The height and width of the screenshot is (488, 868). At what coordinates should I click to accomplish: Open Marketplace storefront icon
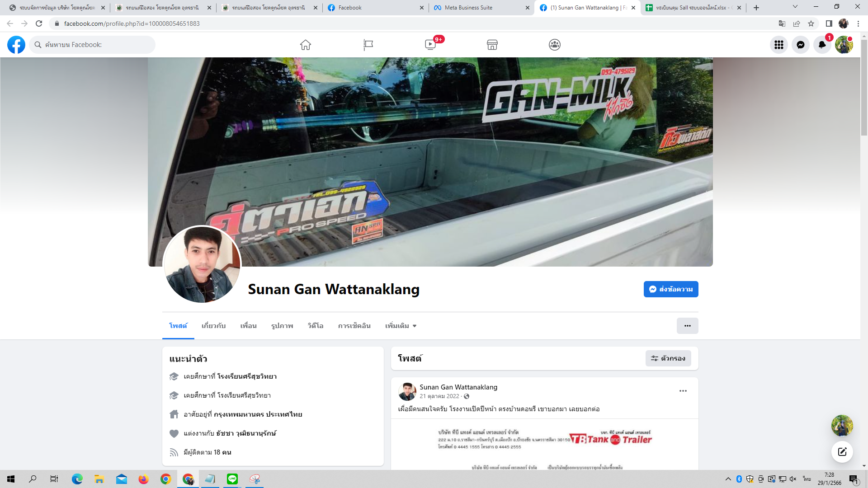tap(492, 45)
